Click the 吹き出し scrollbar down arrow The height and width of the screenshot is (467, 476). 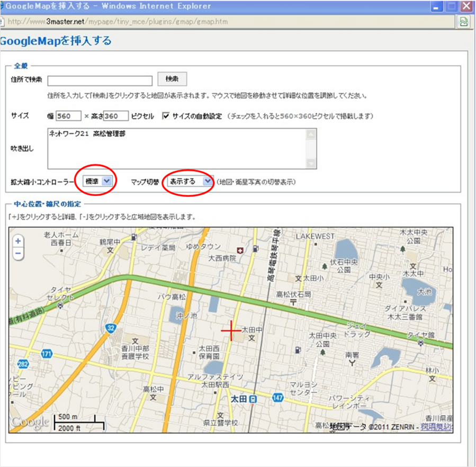tap(311, 164)
